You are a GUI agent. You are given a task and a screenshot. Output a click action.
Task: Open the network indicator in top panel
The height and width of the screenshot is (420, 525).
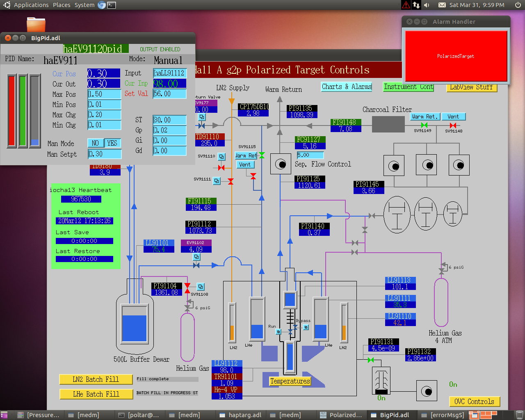(x=416, y=5)
